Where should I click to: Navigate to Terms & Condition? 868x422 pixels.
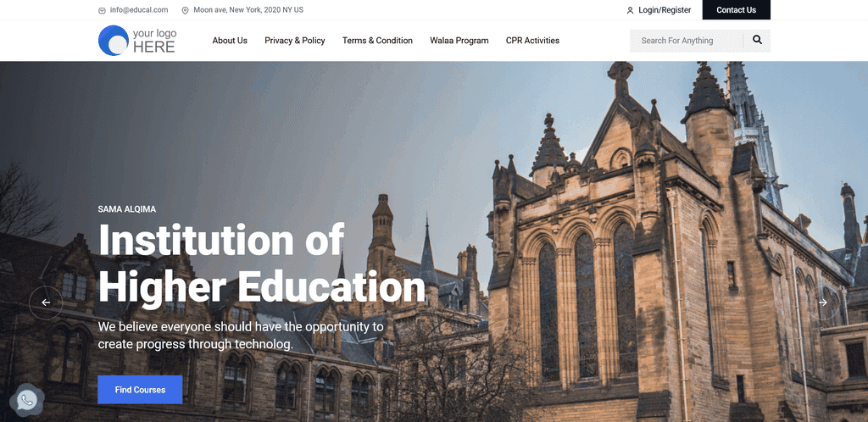[377, 41]
